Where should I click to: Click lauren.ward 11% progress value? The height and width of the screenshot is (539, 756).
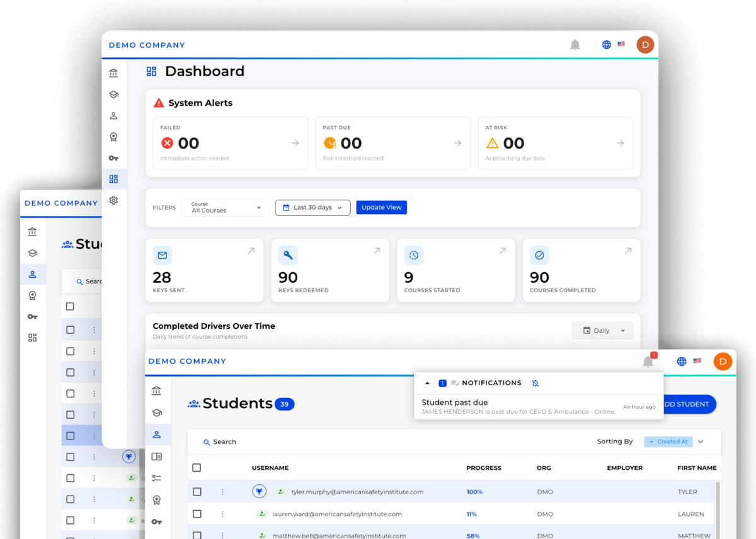[471, 514]
